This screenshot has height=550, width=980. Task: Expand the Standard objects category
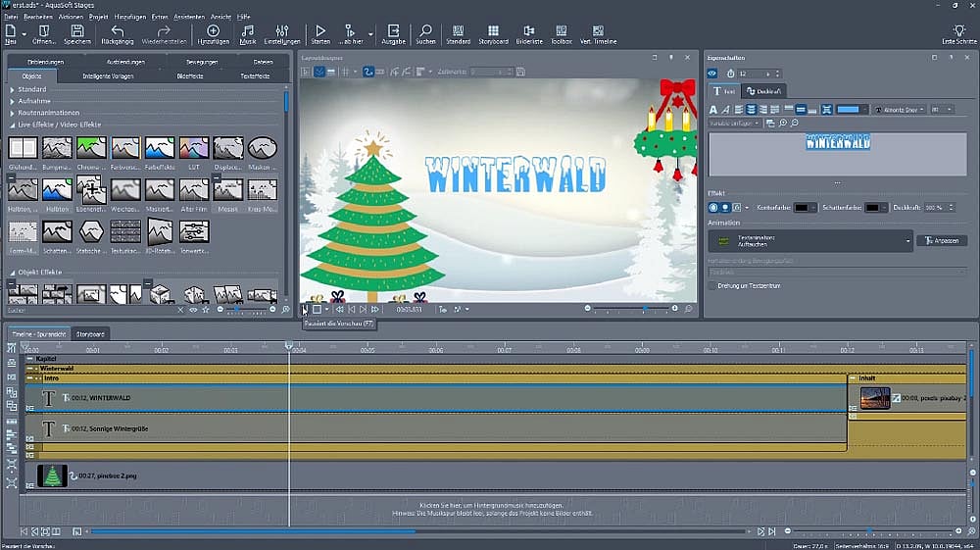pos(13,89)
